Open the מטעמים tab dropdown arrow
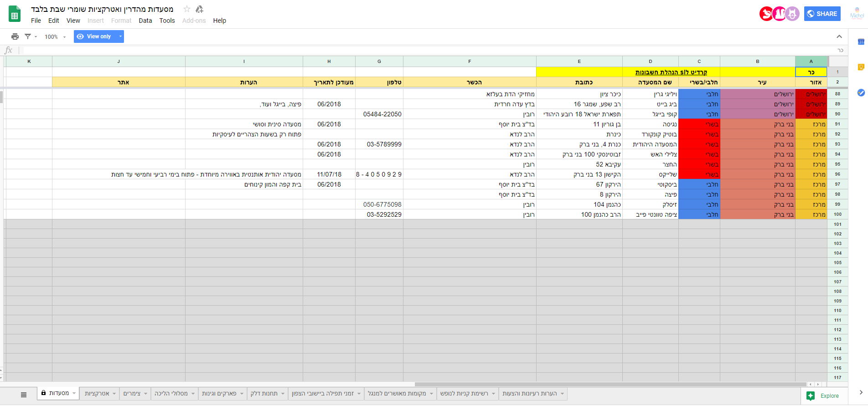868x406 pixels. click(x=74, y=393)
